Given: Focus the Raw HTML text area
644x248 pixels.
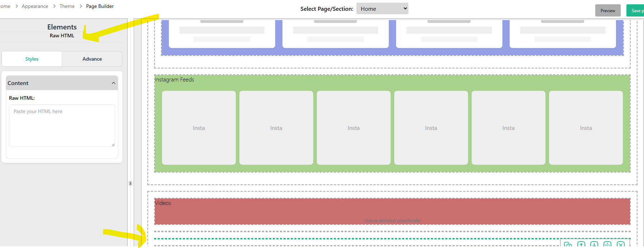Looking at the screenshot, I should [x=62, y=126].
